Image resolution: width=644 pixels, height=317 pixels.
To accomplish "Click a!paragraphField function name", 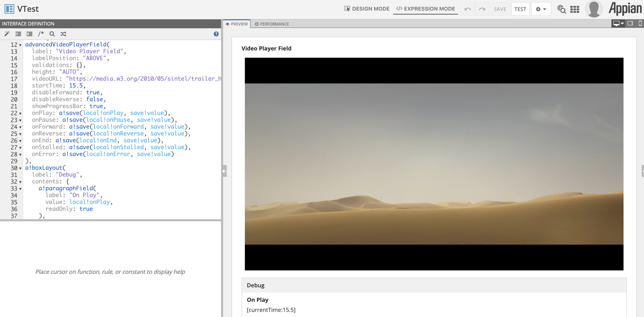I will 66,188.
